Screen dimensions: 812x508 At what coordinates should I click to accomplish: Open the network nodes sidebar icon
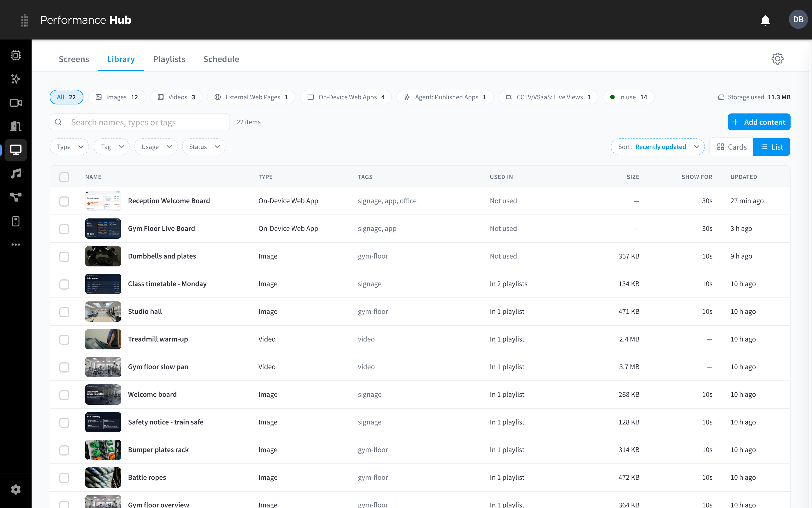[x=16, y=197]
